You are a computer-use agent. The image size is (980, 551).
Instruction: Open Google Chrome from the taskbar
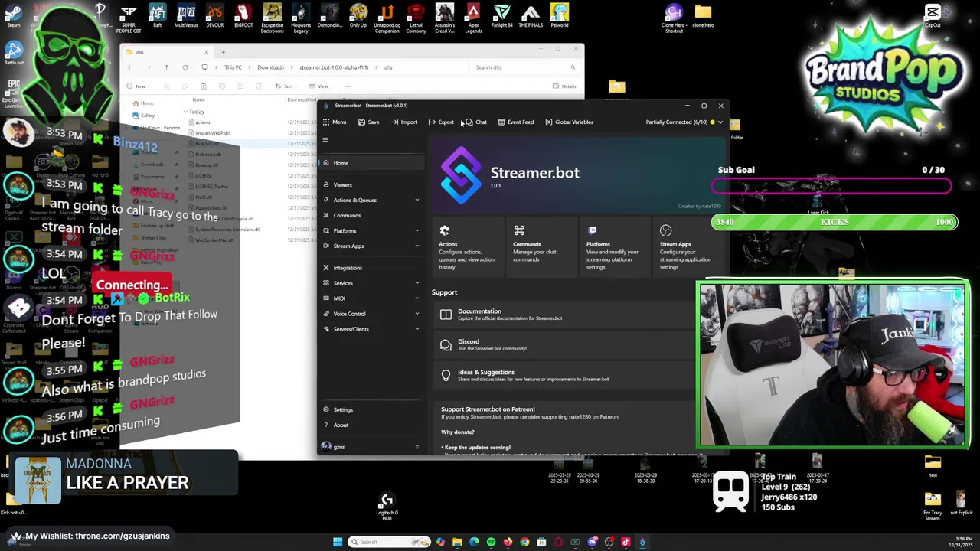pyautogui.click(x=524, y=542)
